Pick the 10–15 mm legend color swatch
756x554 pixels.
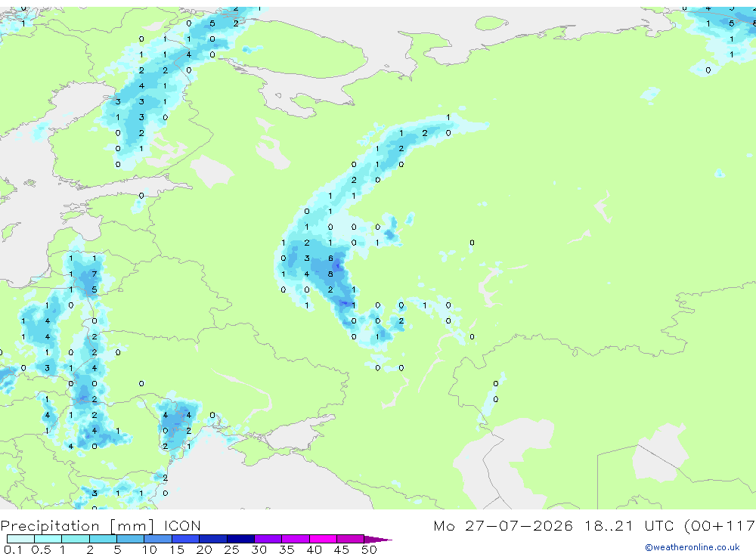(158, 539)
